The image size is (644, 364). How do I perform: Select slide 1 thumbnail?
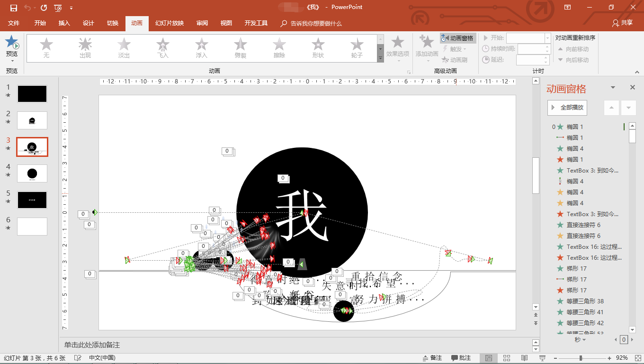(x=32, y=94)
